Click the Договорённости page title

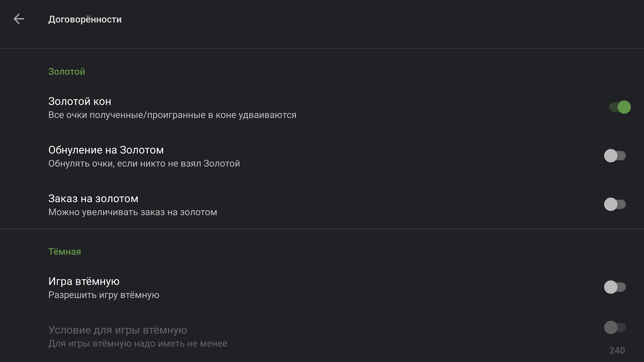click(85, 19)
